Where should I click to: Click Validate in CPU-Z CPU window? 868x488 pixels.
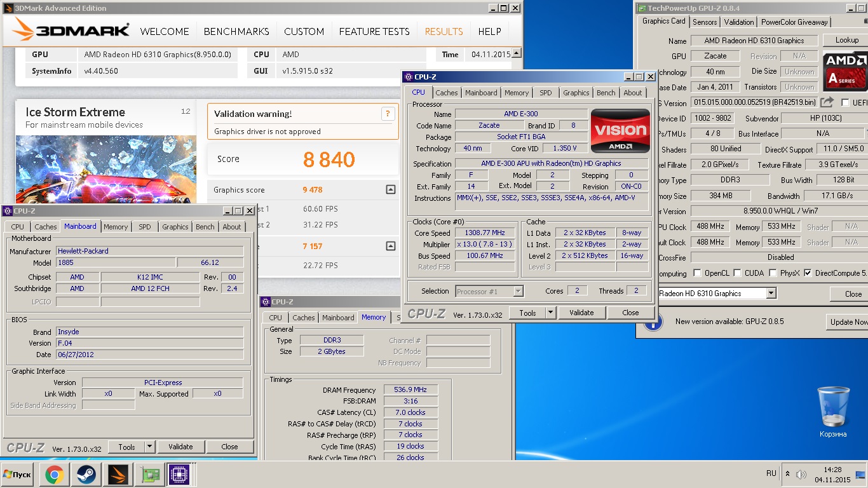(x=581, y=313)
